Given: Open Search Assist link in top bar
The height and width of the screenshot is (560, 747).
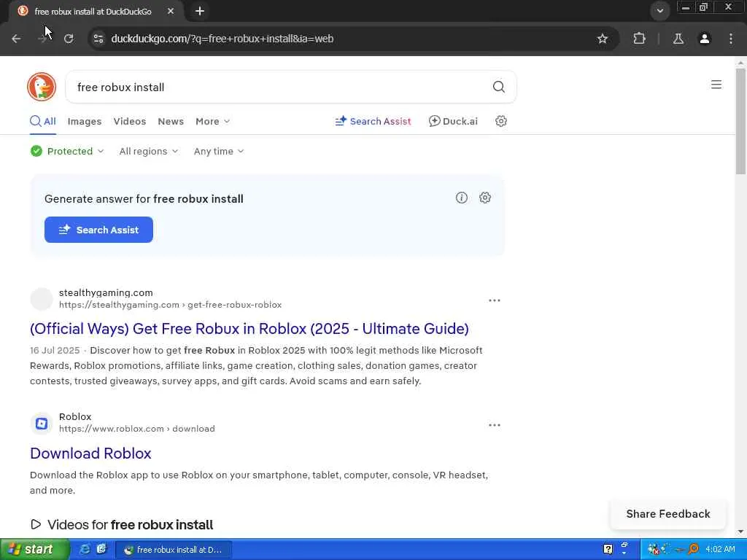Looking at the screenshot, I should click(373, 121).
